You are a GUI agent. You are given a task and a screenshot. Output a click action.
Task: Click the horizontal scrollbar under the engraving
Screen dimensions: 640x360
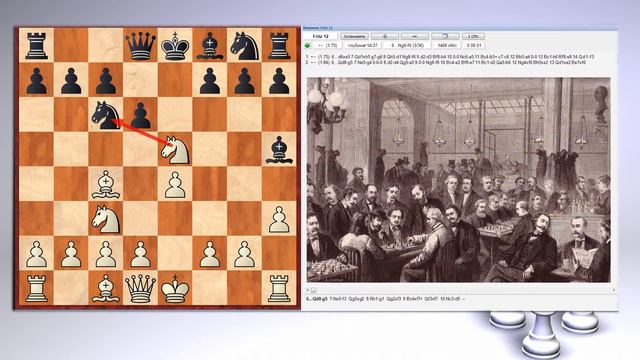point(460,290)
